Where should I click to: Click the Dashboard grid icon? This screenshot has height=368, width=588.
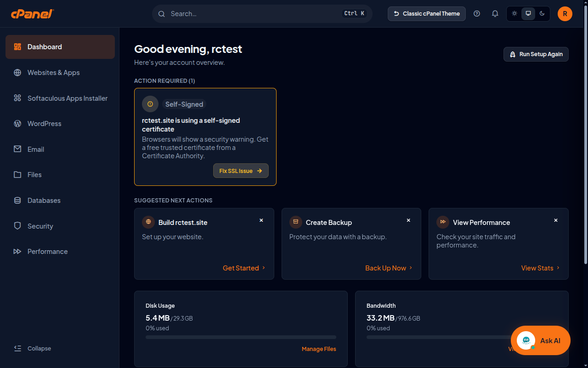point(17,47)
